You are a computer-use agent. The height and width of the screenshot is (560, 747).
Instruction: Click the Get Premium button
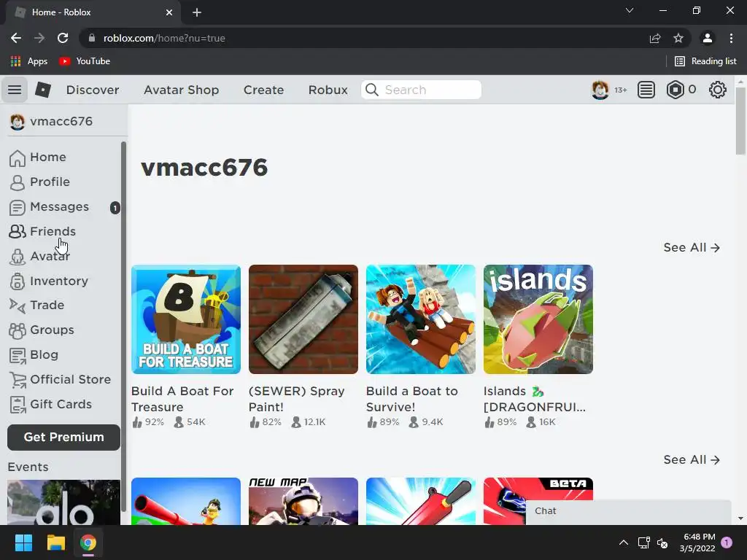[x=64, y=437]
